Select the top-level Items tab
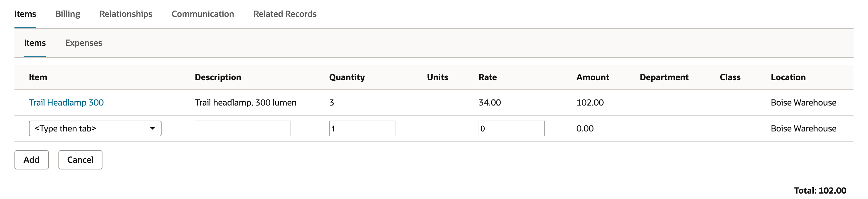The height and width of the screenshot is (199, 868). point(25,14)
